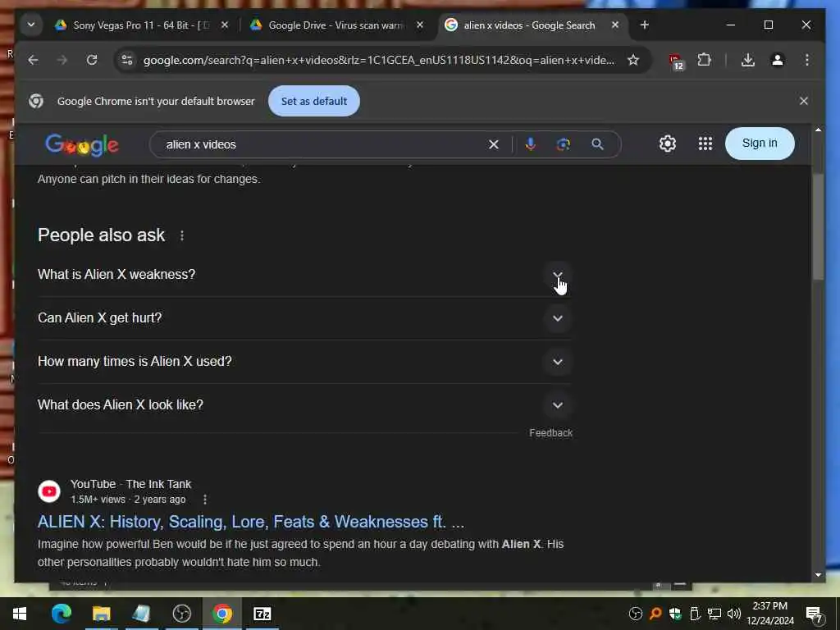This screenshot has width=840, height=630.
Task: Open OBS Studio from taskbar
Action: click(181, 614)
